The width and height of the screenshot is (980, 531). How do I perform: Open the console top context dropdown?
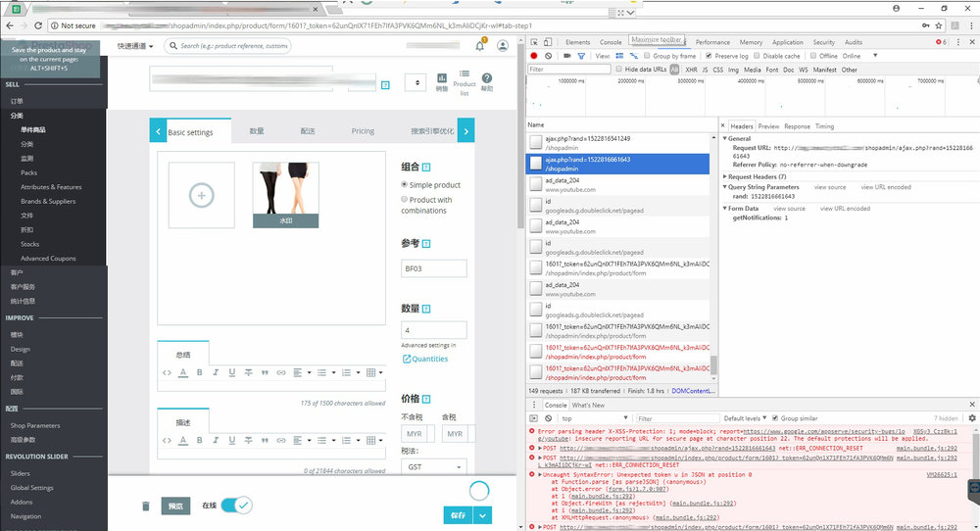(595, 418)
